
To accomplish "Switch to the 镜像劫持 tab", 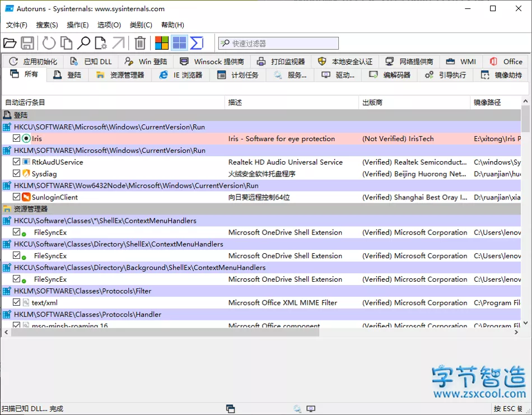I will tap(501, 75).
